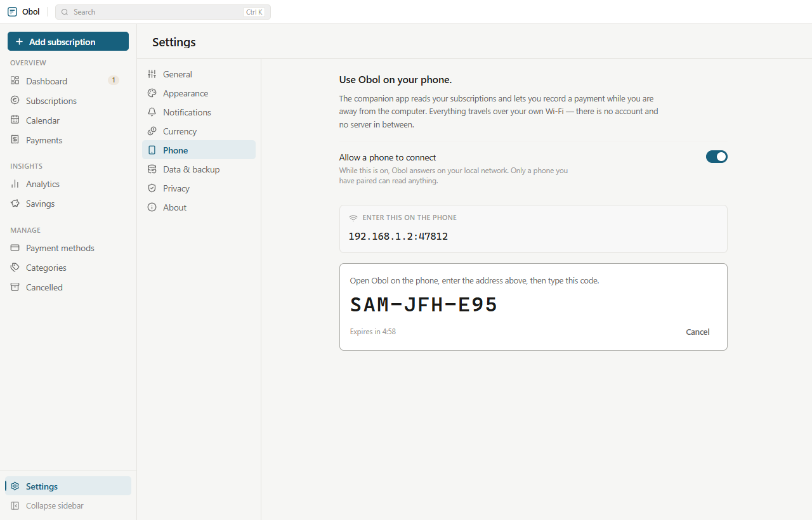Screen dimensions: 812x520
Task: Click the Privacy shield icon
Action: coord(152,188)
